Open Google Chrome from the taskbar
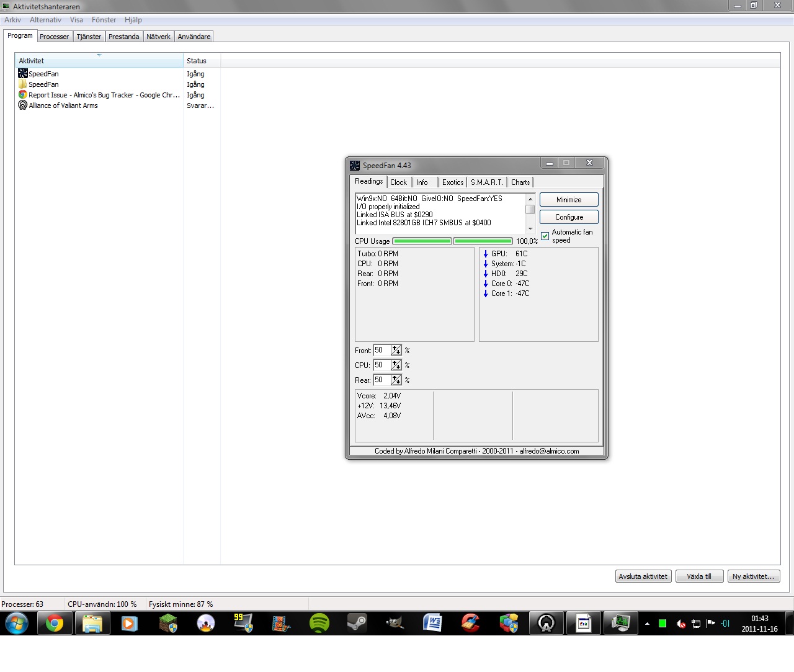Viewport: 794px width, 672px height. pos(55,623)
